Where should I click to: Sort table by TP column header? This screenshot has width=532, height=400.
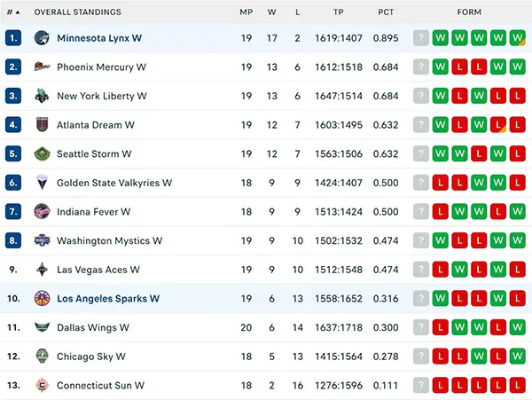click(x=339, y=12)
